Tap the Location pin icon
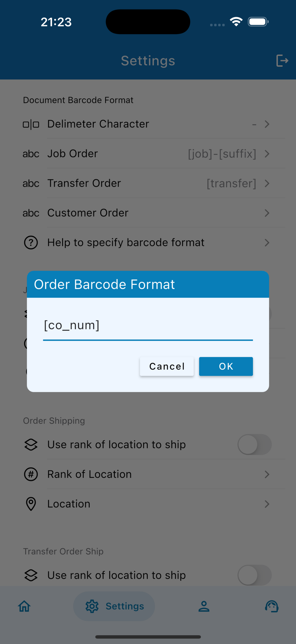The width and height of the screenshot is (296, 644). (x=31, y=504)
